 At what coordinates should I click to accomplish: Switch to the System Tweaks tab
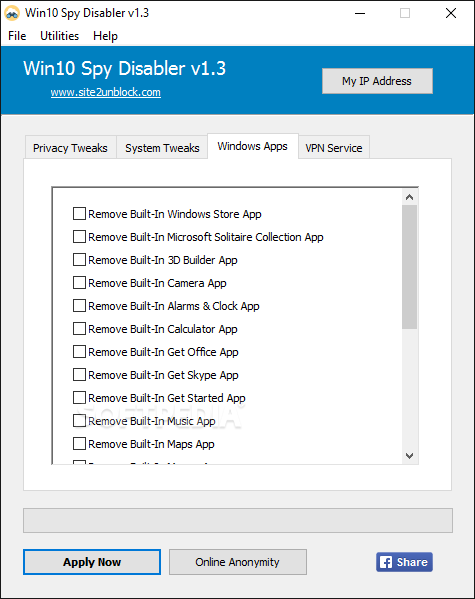click(162, 147)
